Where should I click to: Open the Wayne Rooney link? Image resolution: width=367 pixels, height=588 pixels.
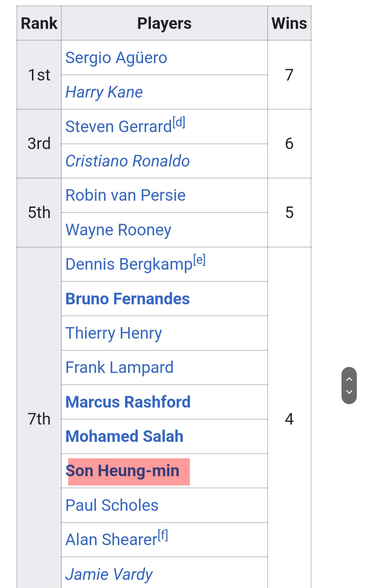click(x=118, y=230)
